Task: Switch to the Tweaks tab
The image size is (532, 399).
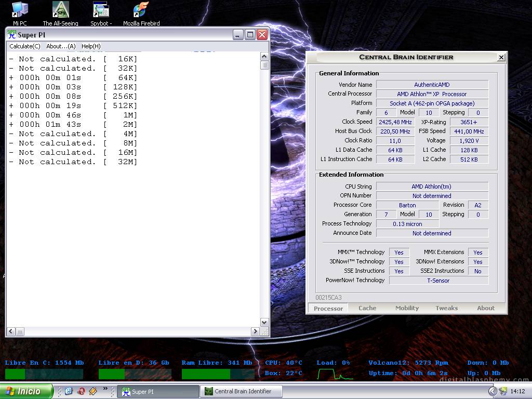Action: tap(446, 308)
